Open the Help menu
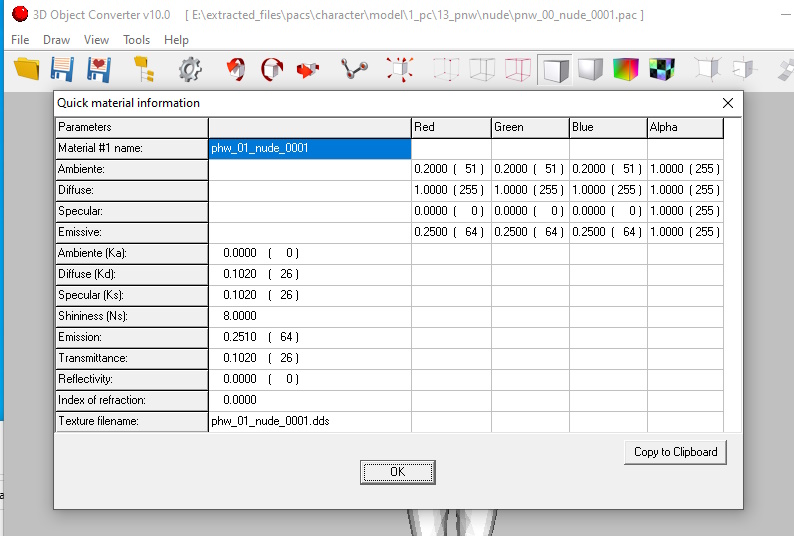The height and width of the screenshot is (536, 794). [x=176, y=40]
